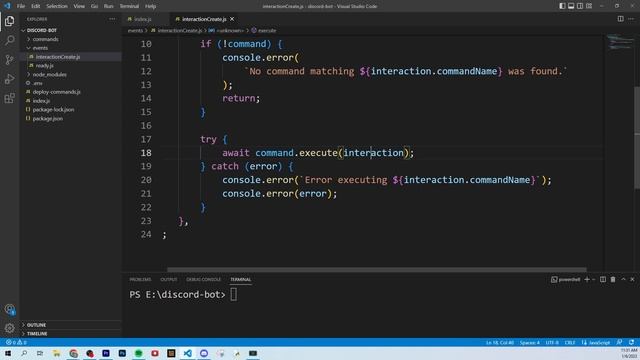Open notifications bell in status bar
This screenshot has width=640, height=360.
tap(631, 342)
